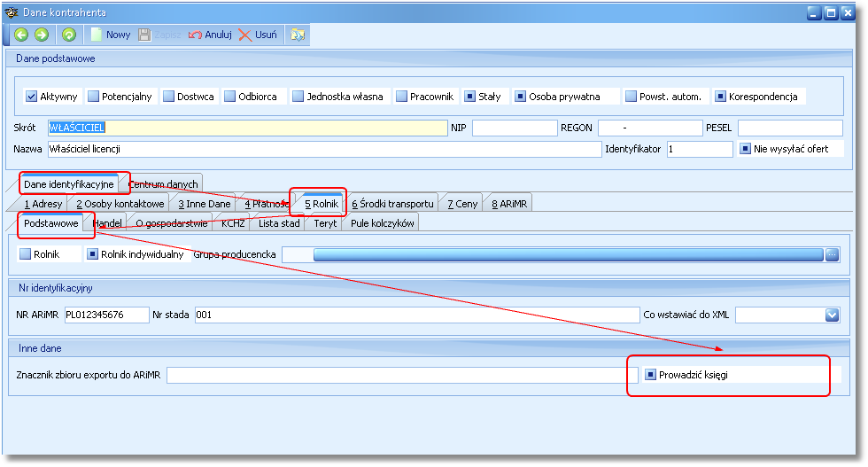Image resolution: width=868 pixels, height=467 pixels.
Task: Click the folder icon in the toolbar
Action: pos(298,35)
